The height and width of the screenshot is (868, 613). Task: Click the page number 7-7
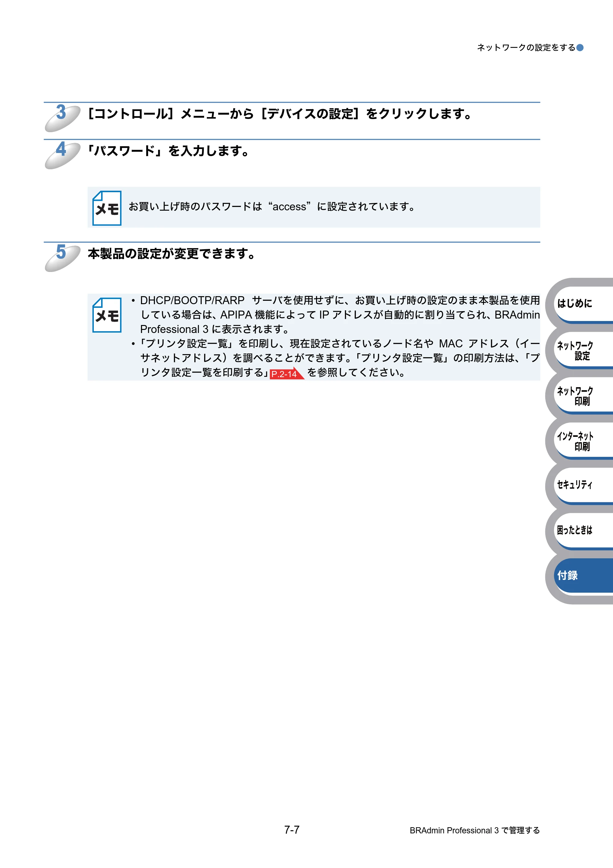point(292,830)
